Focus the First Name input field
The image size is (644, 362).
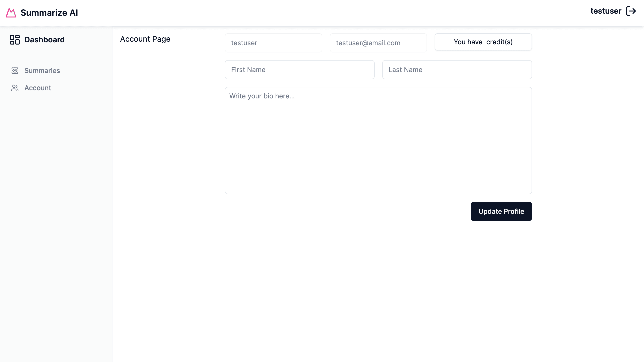coord(300,69)
